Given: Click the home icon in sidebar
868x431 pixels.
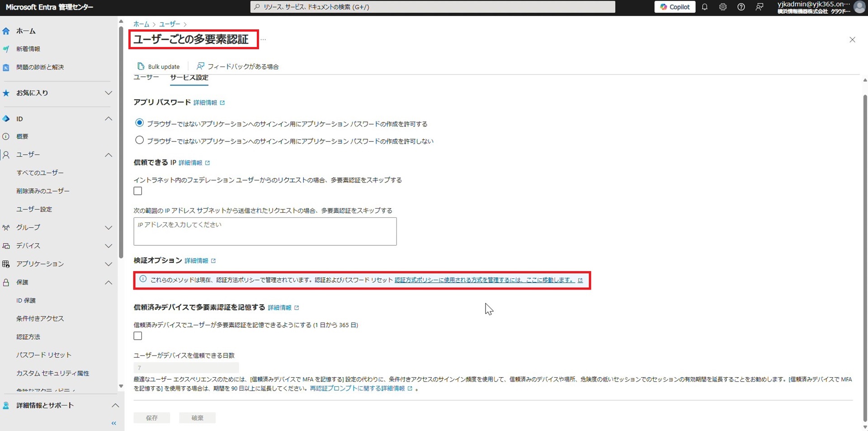Looking at the screenshot, I should [x=6, y=31].
